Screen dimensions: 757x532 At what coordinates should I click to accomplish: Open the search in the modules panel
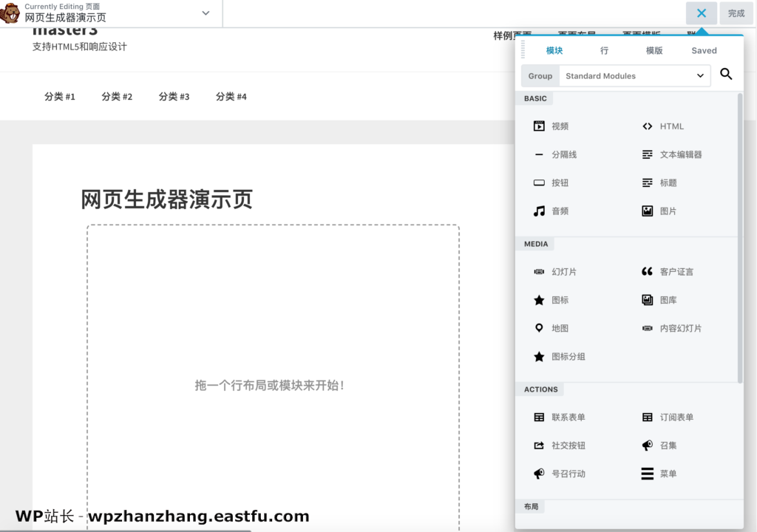point(725,74)
